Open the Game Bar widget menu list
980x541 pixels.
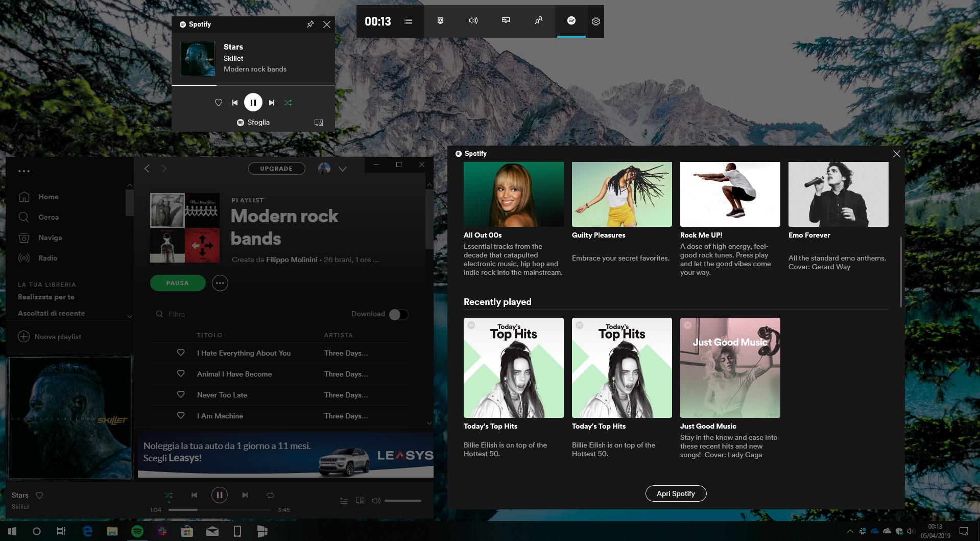tap(407, 21)
